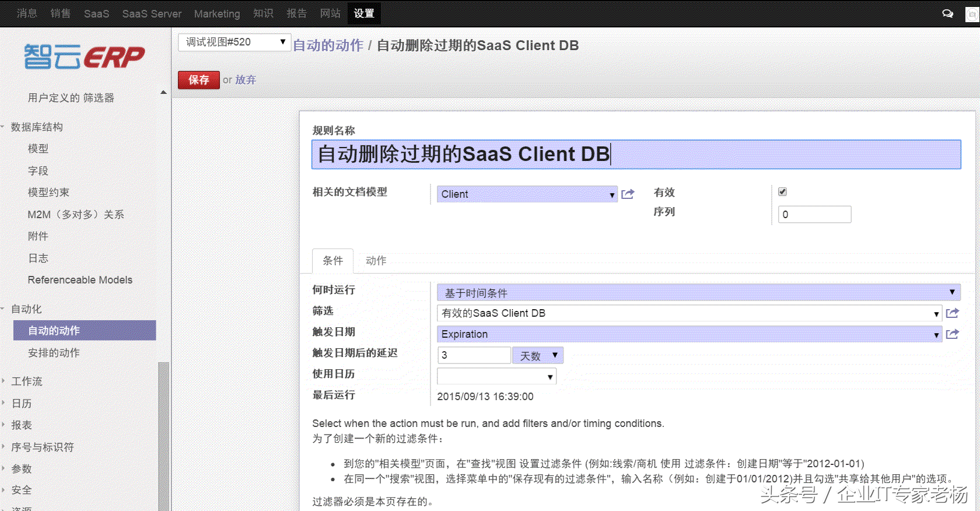Open 模型 in sidebar
980x511 pixels.
pos(38,149)
